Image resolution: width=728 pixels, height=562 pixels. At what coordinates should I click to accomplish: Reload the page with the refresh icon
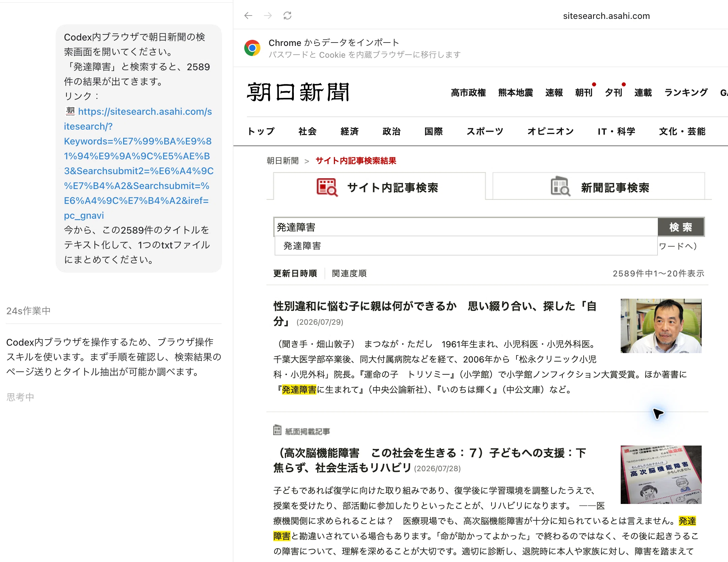287,16
